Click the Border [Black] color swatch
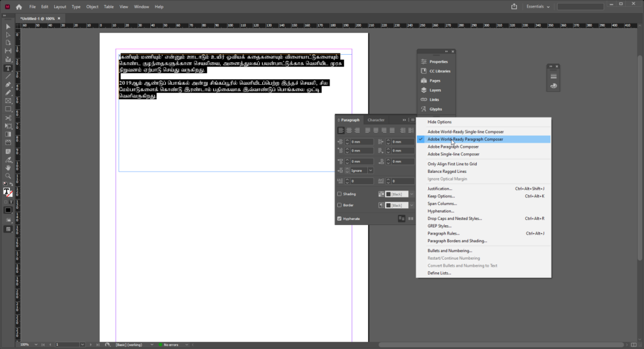The height and width of the screenshot is (349, 644). 397,205
